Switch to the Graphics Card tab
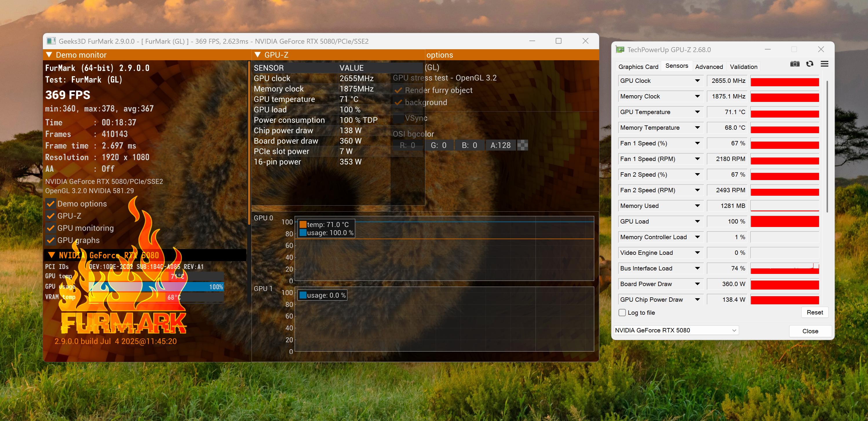 pyautogui.click(x=638, y=67)
